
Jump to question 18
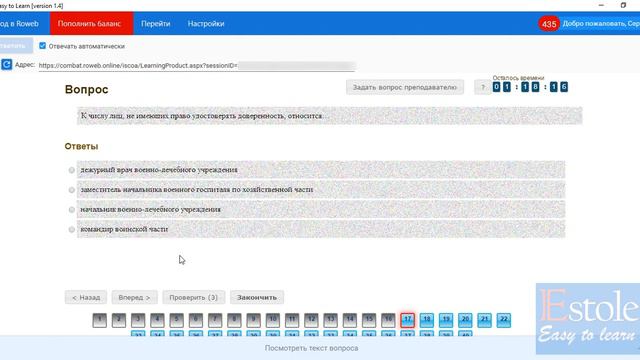(427, 320)
